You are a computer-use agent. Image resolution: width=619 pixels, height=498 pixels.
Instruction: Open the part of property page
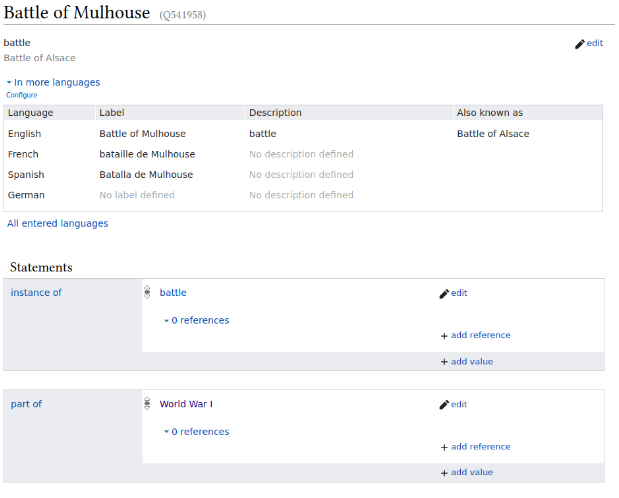[26, 404]
